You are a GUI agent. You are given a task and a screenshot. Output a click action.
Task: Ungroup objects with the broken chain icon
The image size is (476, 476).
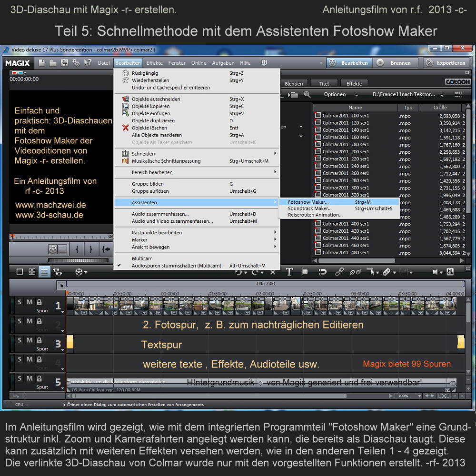click(x=355, y=272)
